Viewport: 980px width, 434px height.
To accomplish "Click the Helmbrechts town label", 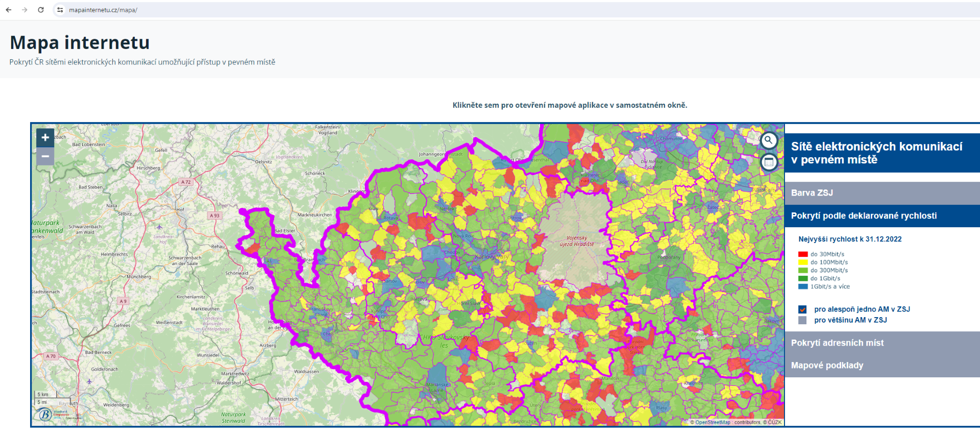I will pyautogui.click(x=114, y=254).
